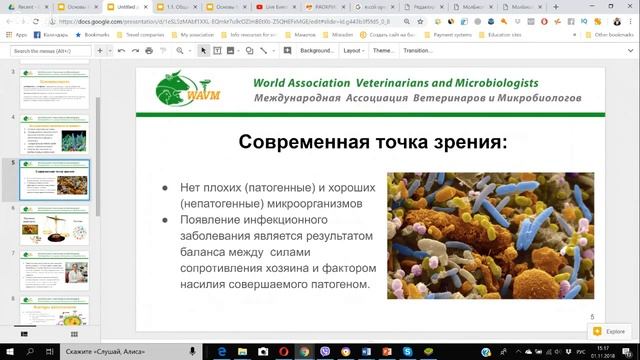Image resolution: width=640 pixels, height=360 pixels.
Task: Select the Shape tool
Action: click(x=249, y=51)
